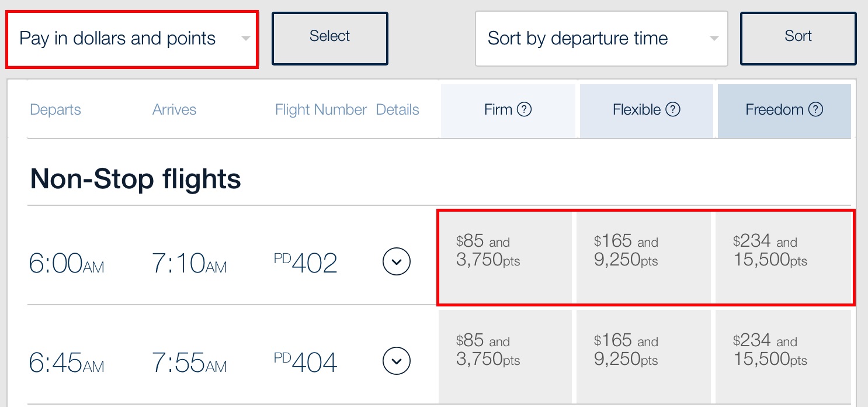Viewport: 868px width, 407px height.
Task: Choose Freedom fare $234 for flight PD404
Action: 783,356
